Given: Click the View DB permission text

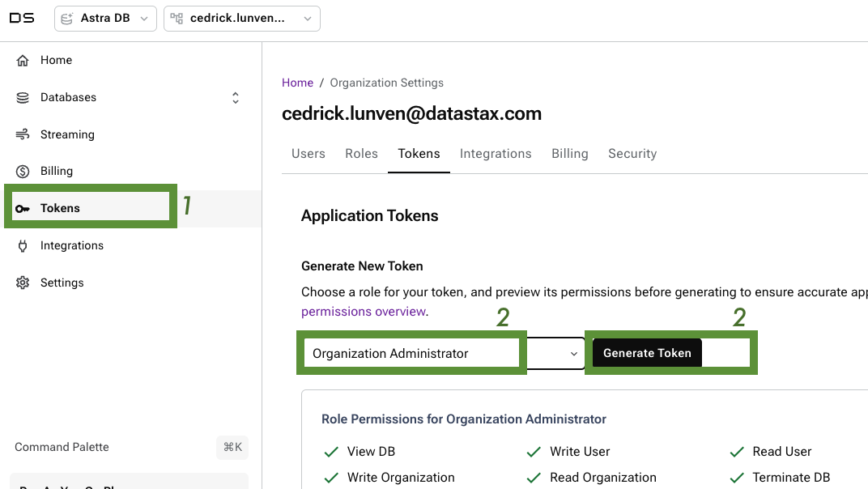Looking at the screenshot, I should [x=371, y=452].
